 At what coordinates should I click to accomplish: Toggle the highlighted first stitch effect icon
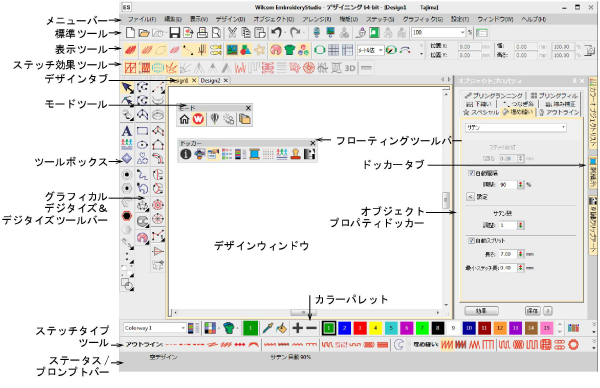point(130,68)
